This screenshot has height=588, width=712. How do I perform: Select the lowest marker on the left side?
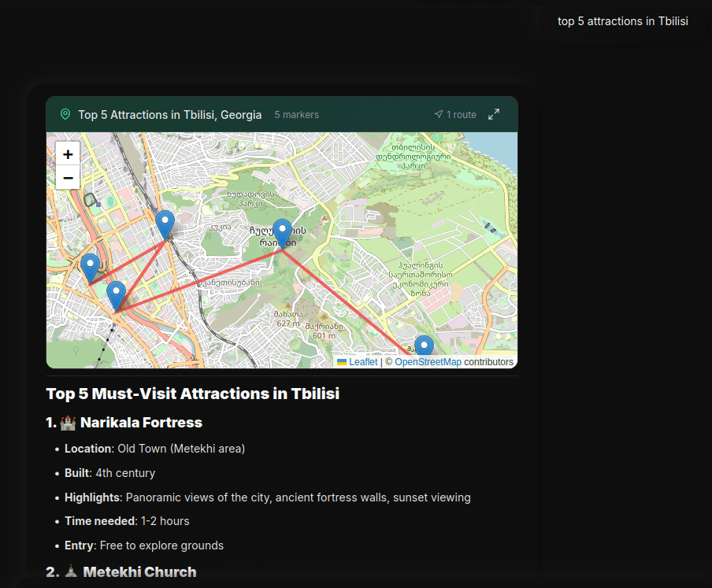click(116, 295)
